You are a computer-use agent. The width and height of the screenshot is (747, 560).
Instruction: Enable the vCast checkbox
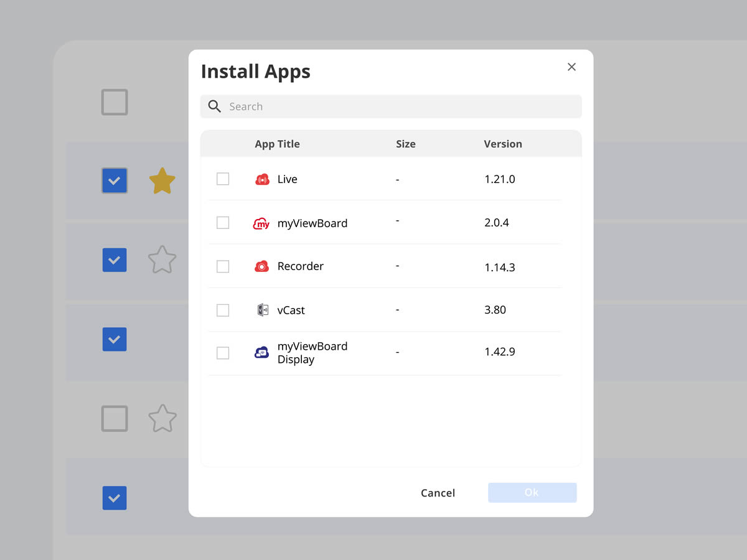(x=223, y=310)
